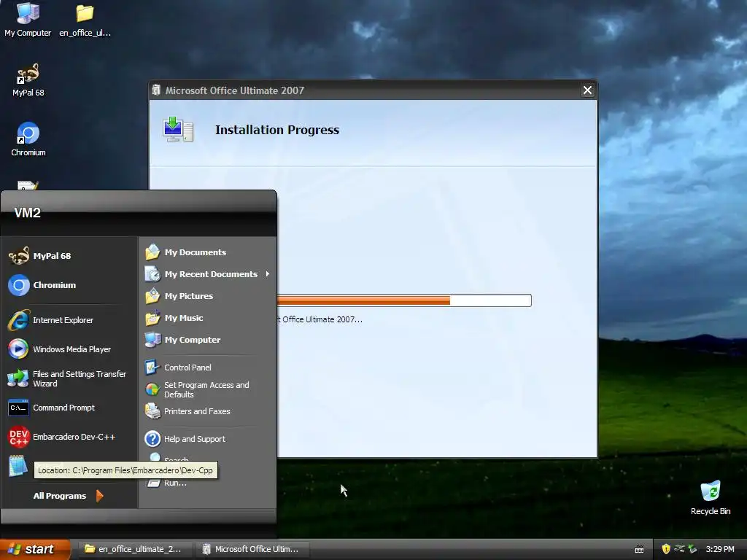Image resolution: width=747 pixels, height=560 pixels.
Task: Open My Computer from Start menu
Action: (207, 340)
